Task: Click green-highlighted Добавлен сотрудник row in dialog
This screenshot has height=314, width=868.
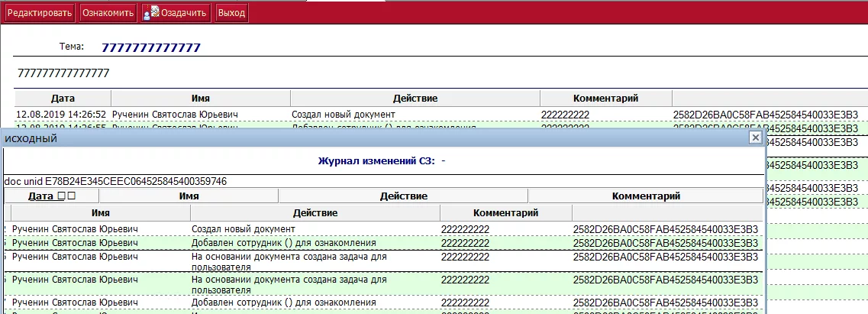Action: pos(383,242)
